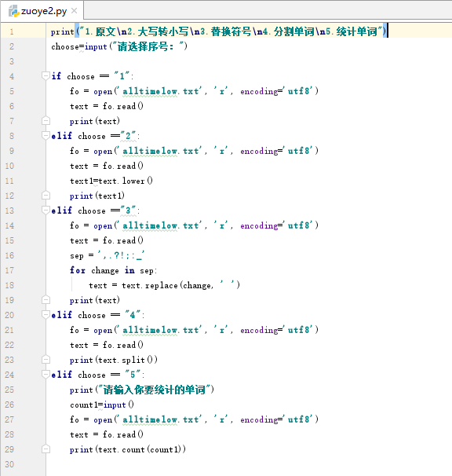The height and width of the screenshot is (476, 452).
Task: Click the "请选择序号：" string on line 2
Action: 148,46
